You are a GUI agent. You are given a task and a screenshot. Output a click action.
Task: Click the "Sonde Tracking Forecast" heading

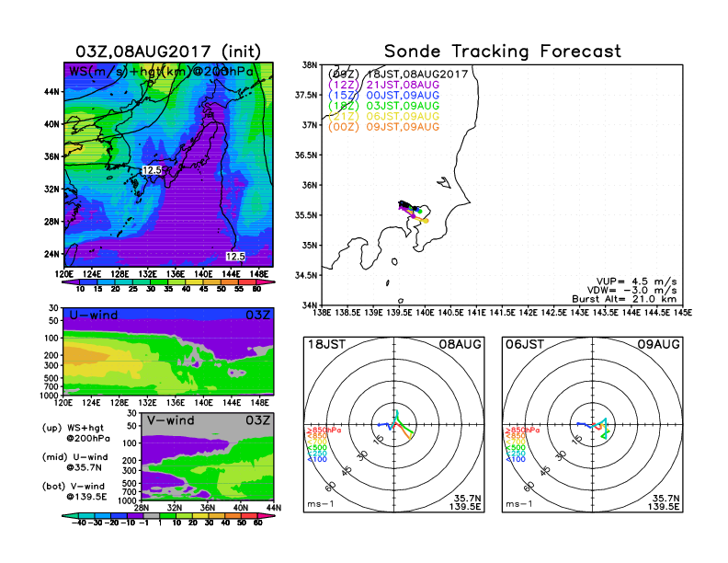click(x=503, y=52)
